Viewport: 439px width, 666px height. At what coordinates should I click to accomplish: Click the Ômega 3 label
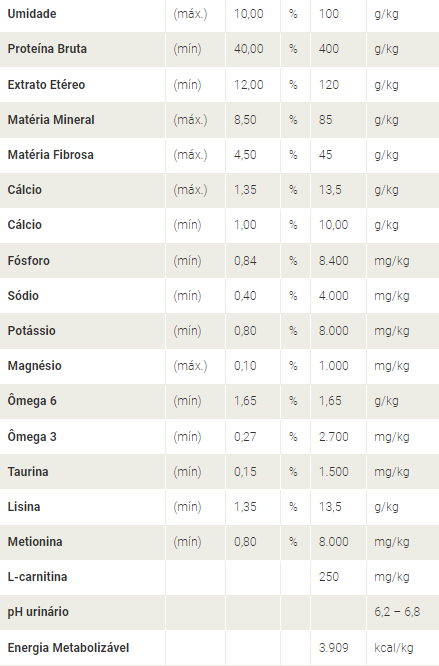coord(32,437)
